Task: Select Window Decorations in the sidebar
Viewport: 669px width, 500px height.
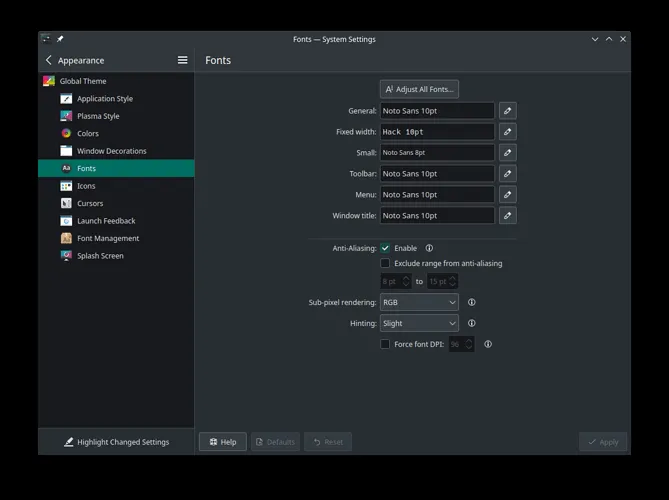Action: tap(111, 151)
